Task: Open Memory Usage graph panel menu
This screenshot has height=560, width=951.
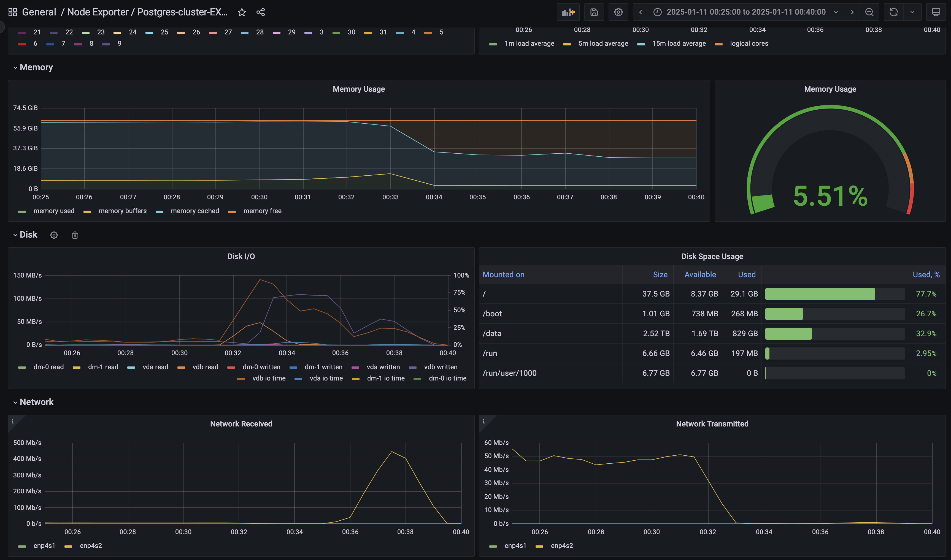Action: (x=359, y=89)
